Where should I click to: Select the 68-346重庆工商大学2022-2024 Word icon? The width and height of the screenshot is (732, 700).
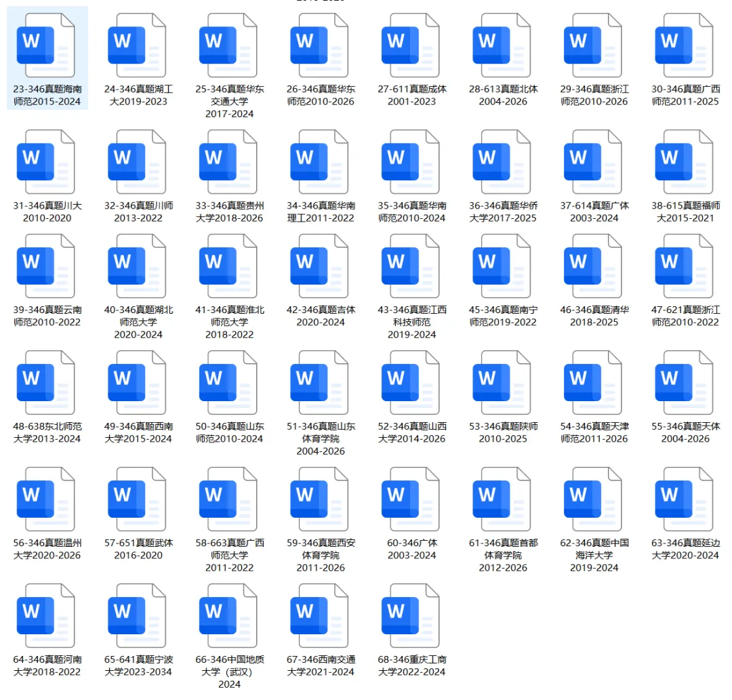tap(410, 616)
